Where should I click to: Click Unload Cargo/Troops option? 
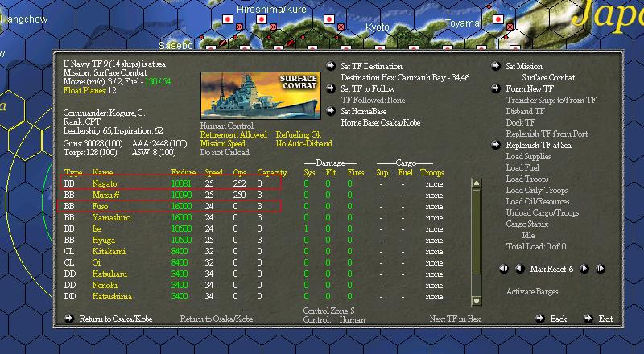(x=543, y=212)
